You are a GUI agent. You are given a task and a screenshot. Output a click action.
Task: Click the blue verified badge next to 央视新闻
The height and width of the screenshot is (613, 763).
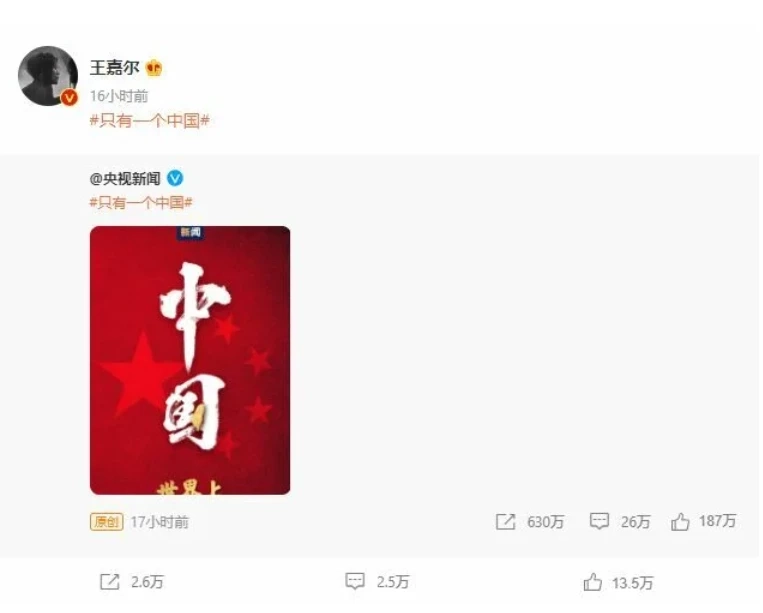175,179
